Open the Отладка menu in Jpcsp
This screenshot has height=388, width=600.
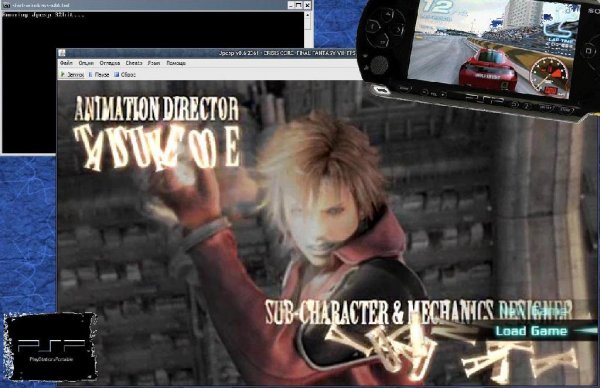[110, 63]
